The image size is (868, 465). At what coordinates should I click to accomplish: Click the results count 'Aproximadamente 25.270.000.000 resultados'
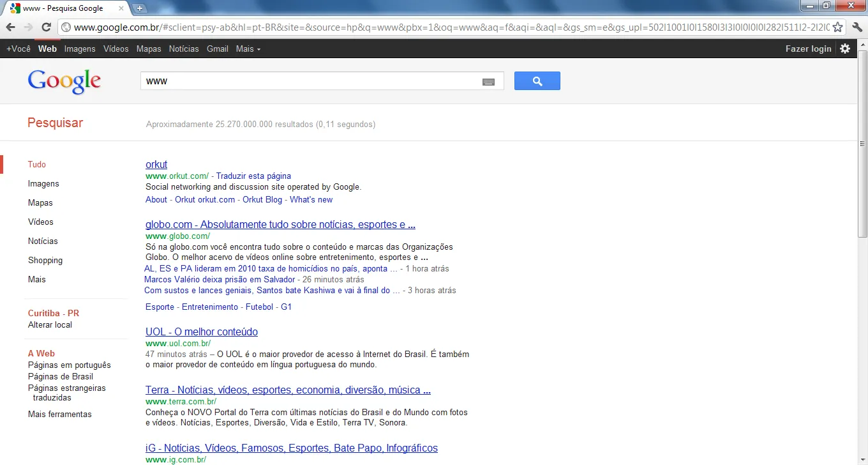tap(229, 125)
